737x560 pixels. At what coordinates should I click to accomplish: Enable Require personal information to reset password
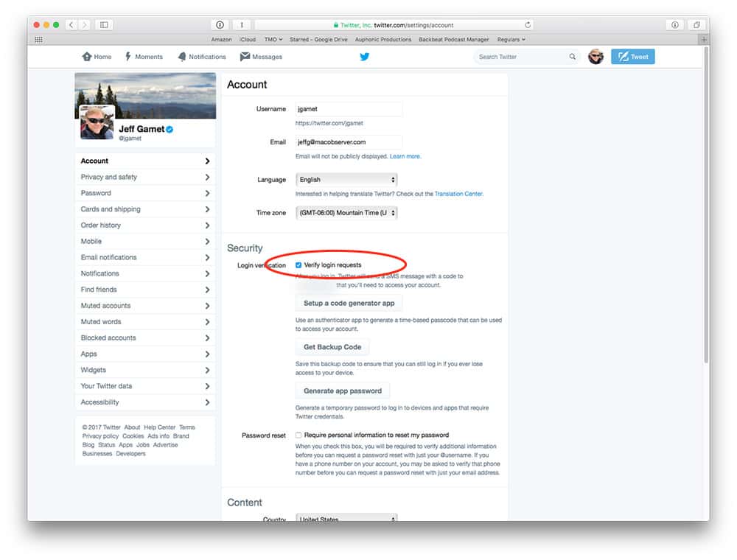click(298, 435)
